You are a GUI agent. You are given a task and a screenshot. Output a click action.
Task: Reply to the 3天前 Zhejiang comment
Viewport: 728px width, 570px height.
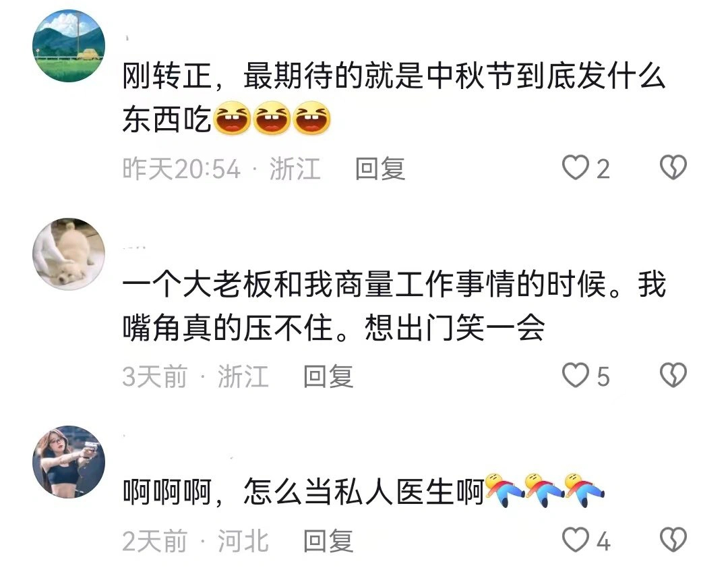click(x=328, y=376)
